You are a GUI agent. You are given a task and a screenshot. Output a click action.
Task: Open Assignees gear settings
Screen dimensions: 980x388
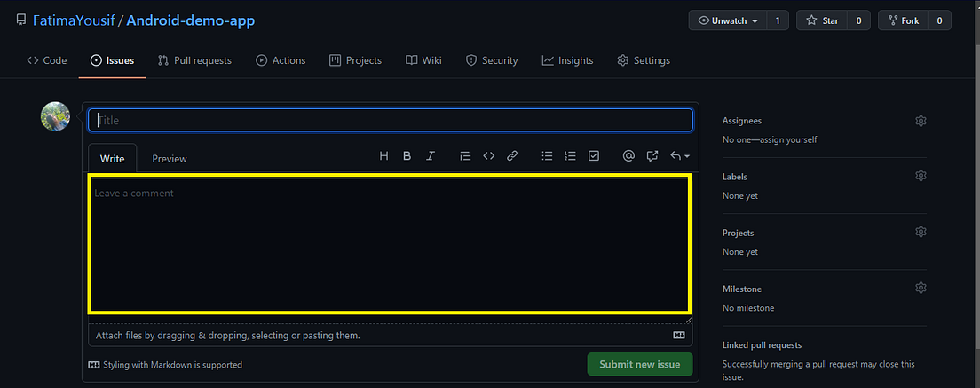(921, 121)
